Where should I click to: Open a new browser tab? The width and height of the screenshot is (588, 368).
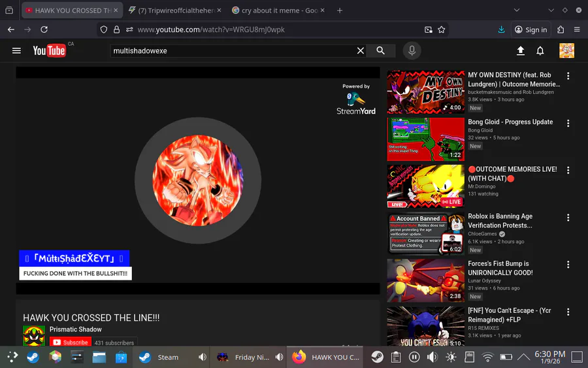(339, 10)
